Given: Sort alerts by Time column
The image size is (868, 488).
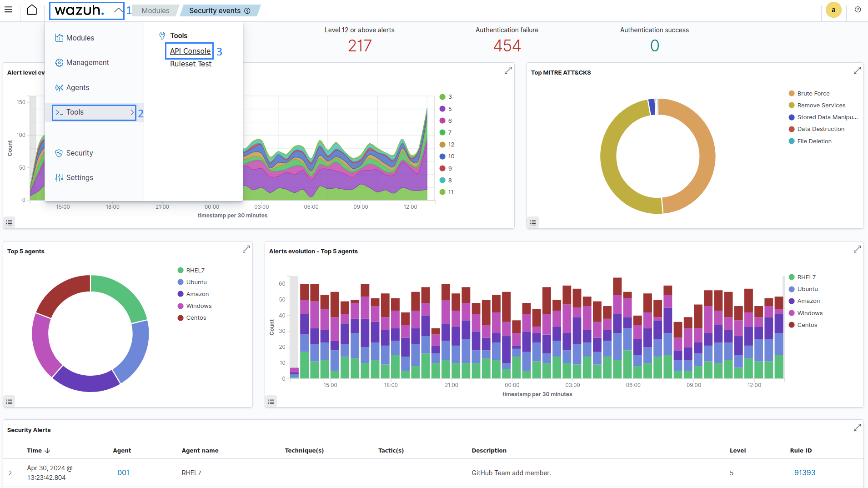Looking at the screenshot, I should (x=39, y=450).
